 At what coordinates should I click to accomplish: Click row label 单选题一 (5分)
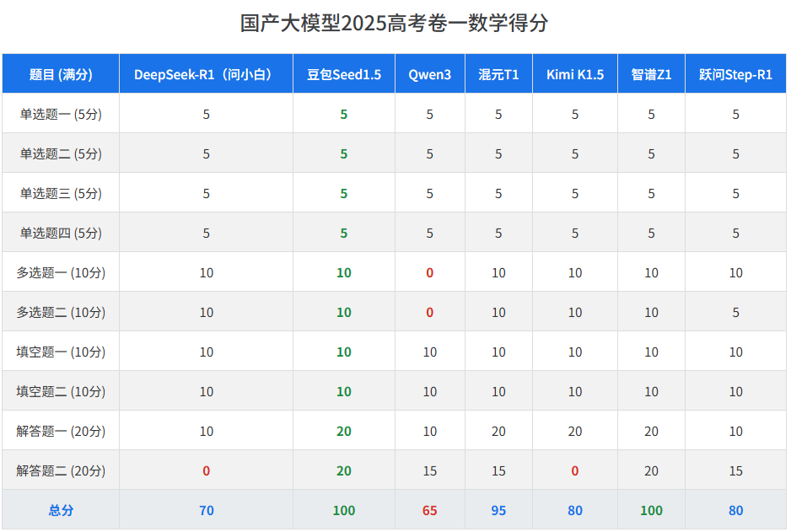61,115
